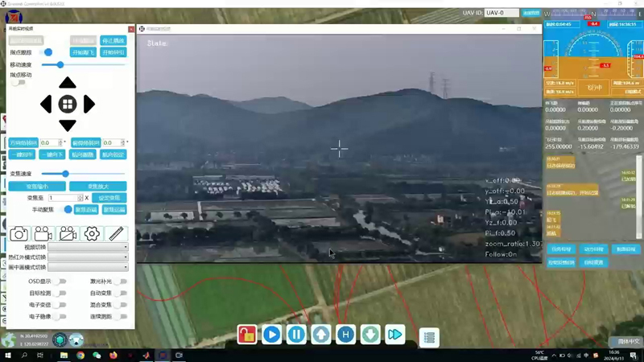The height and width of the screenshot is (362, 644).
Task: Click the pause mission button
Action: click(x=296, y=335)
